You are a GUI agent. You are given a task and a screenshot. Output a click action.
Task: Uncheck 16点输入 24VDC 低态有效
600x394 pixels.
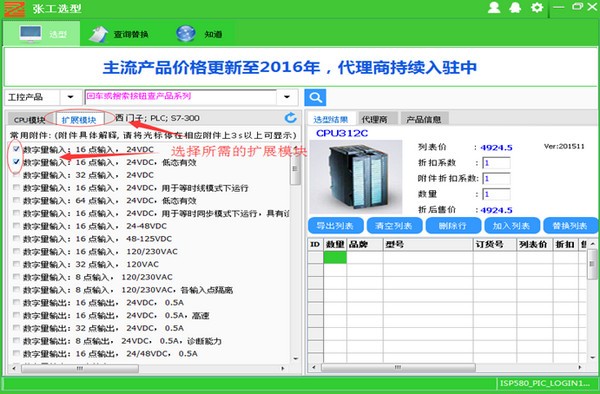pyautogui.click(x=16, y=162)
